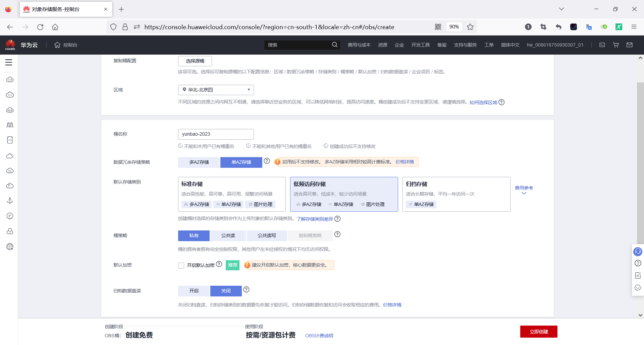Open the 企业 menu
The image size is (644, 345).
[399, 45]
